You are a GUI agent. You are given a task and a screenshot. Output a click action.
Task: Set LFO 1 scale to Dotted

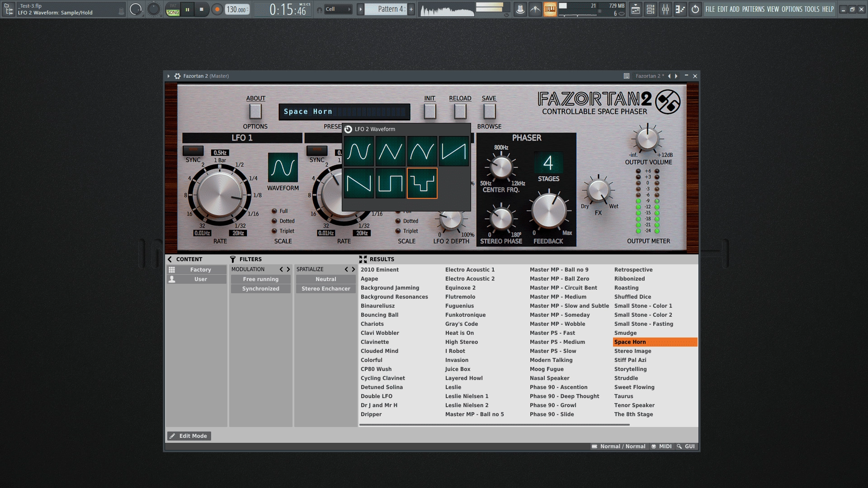coord(274,221)
